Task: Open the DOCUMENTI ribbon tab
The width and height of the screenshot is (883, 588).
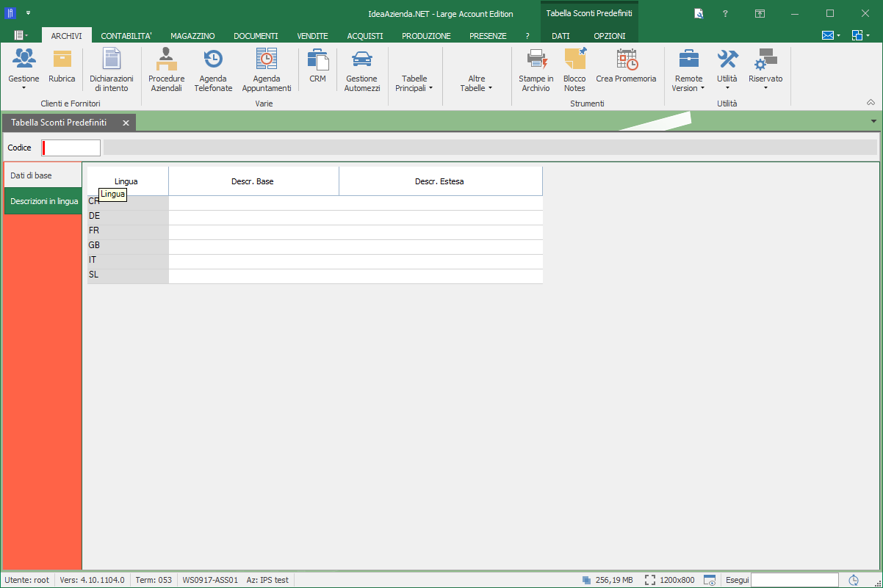Action: click(x=256, y=36)
